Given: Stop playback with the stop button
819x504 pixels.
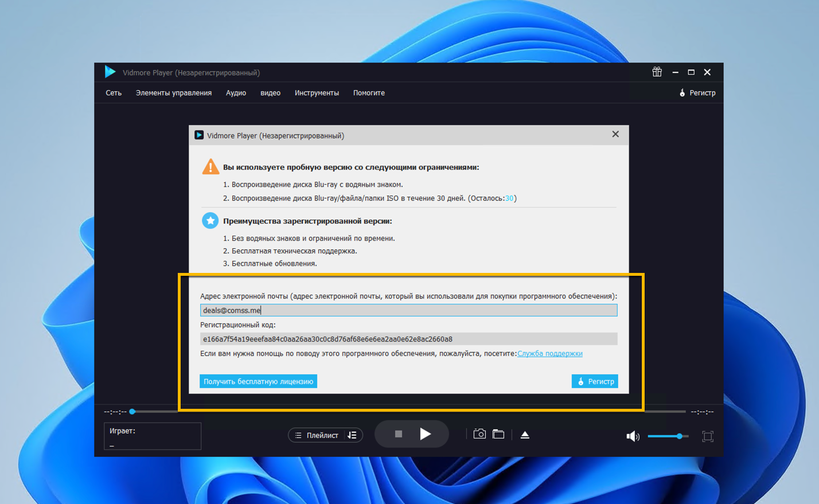Looking at the screenshot, I should tap(399, 434).
